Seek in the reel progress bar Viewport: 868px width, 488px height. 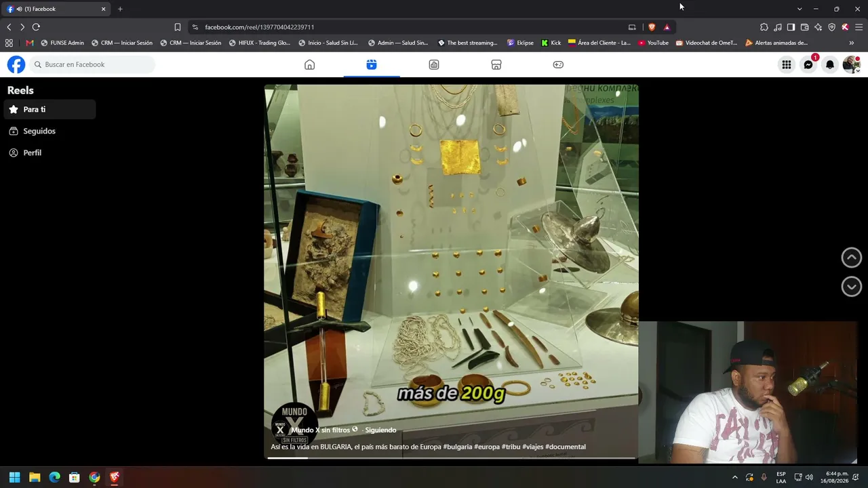[x=451, y=458]
